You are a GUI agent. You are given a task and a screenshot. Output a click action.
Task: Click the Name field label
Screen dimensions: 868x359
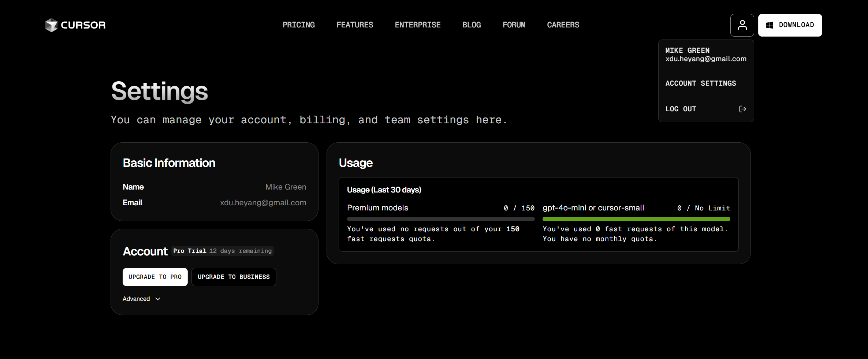click(133, 187)
